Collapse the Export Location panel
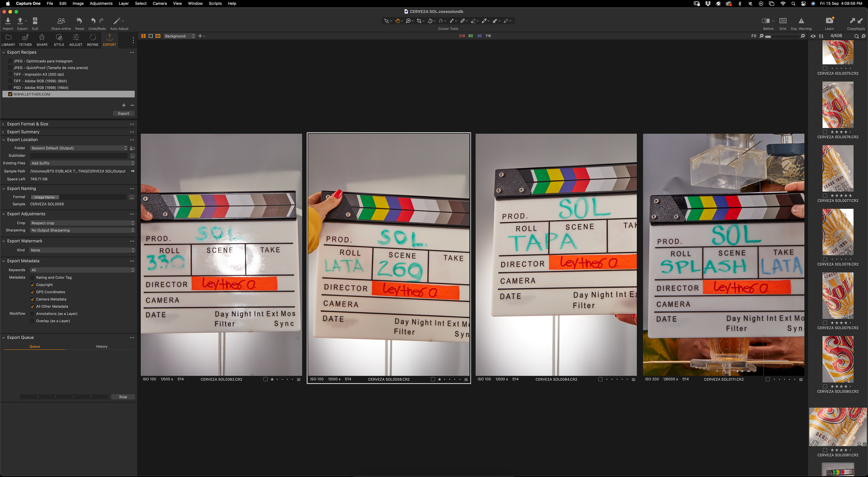This screenshot has width=868, height=477. point(3,140)
